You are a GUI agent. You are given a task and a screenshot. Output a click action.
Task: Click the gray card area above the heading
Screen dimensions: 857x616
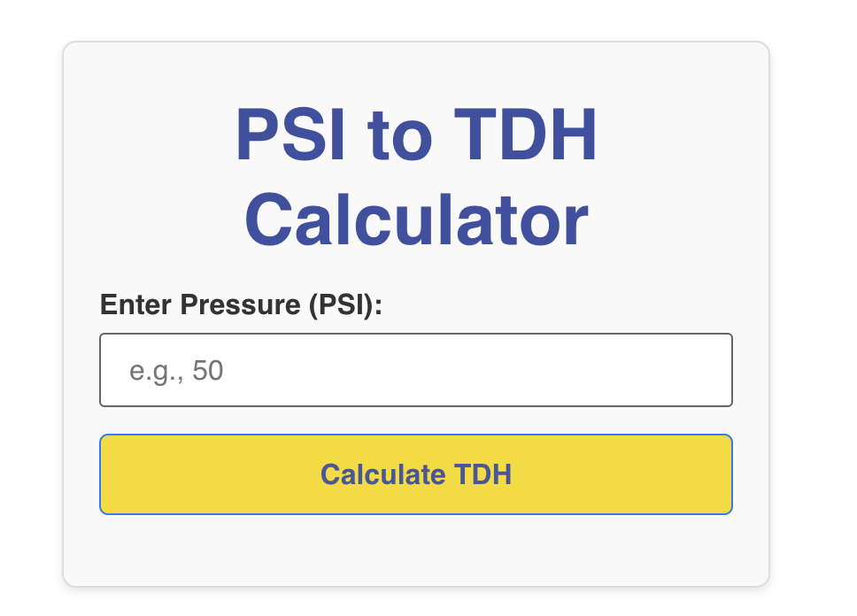point(415,69)
